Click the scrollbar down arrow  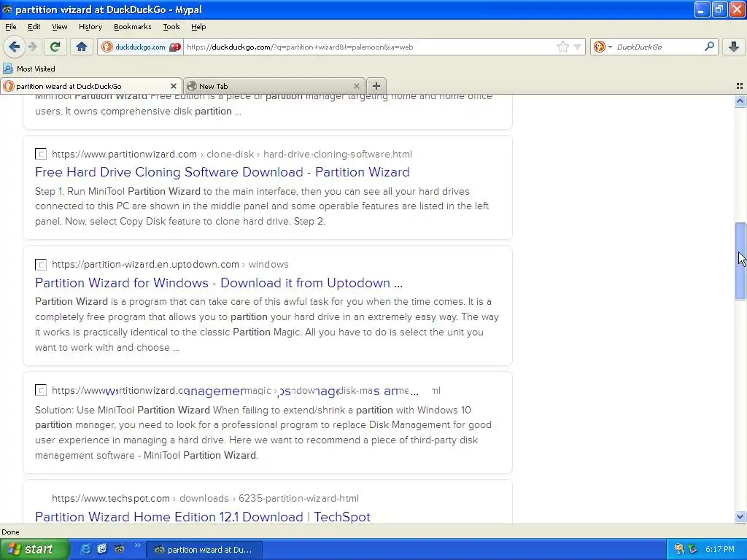click(x=740, y=517)
